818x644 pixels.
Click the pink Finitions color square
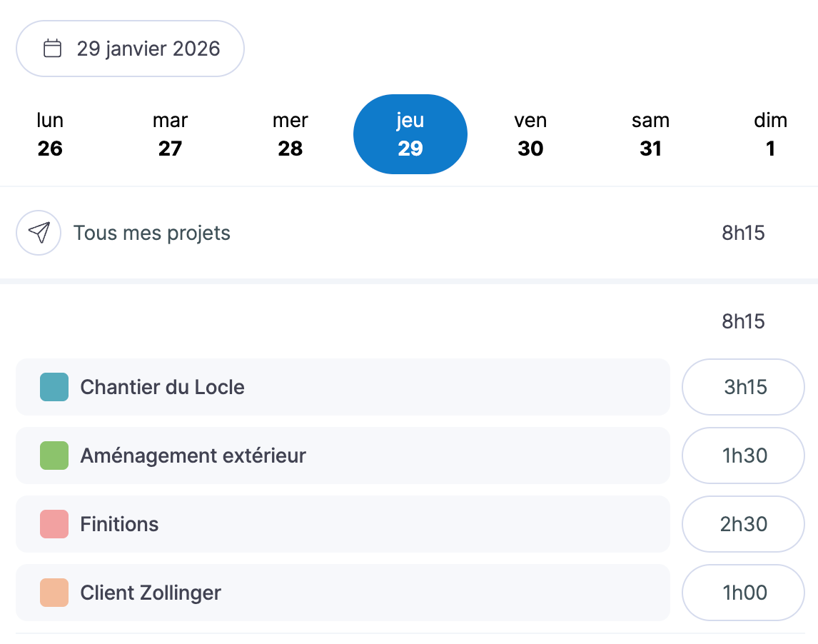[x=54, y=524]
